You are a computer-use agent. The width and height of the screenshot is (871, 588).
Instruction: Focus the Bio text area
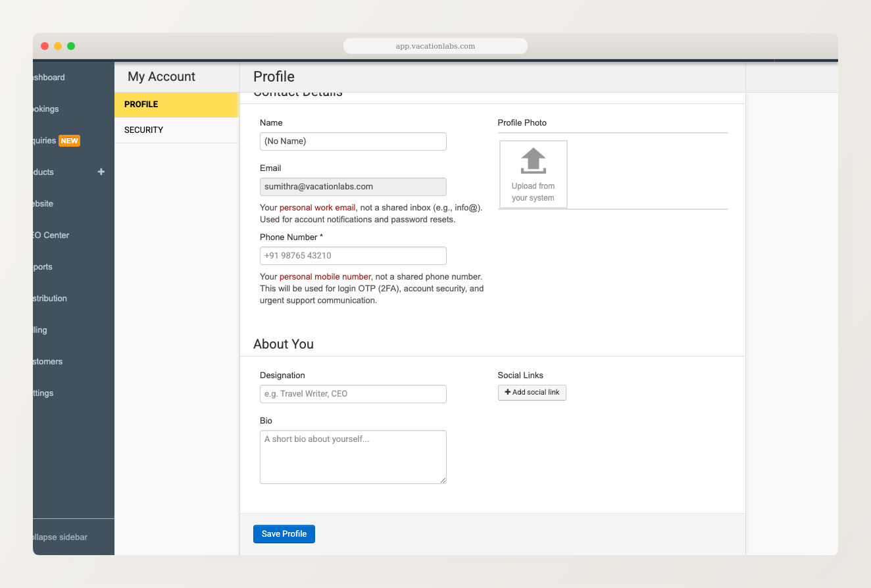(x=353, y=456)
